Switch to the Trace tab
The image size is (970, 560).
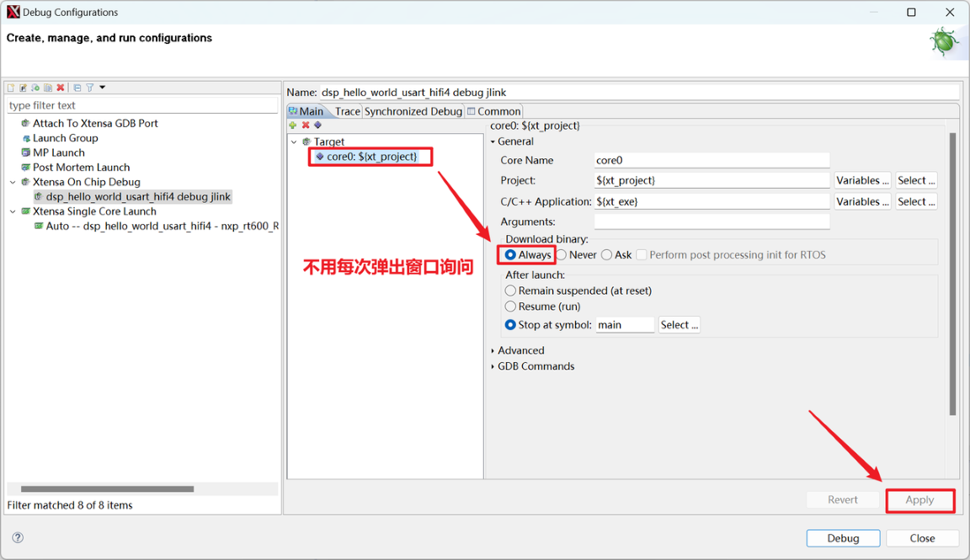pos(347,110)
